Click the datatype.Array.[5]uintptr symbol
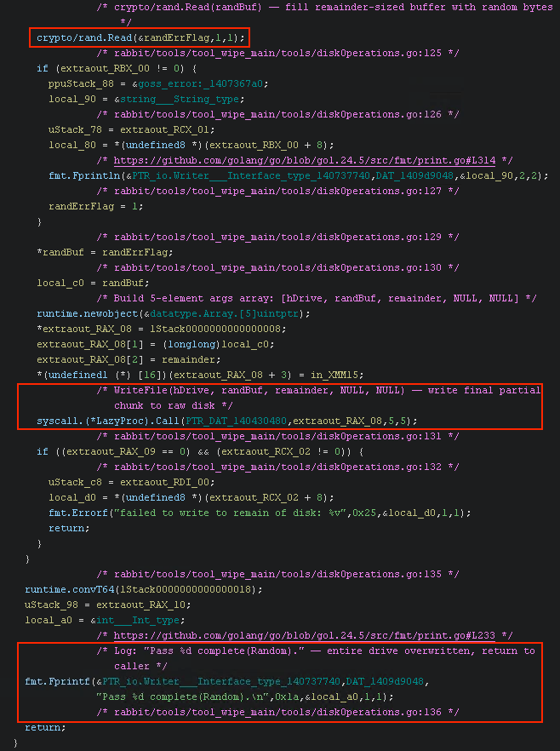560x751 pixels. [225, 313]
